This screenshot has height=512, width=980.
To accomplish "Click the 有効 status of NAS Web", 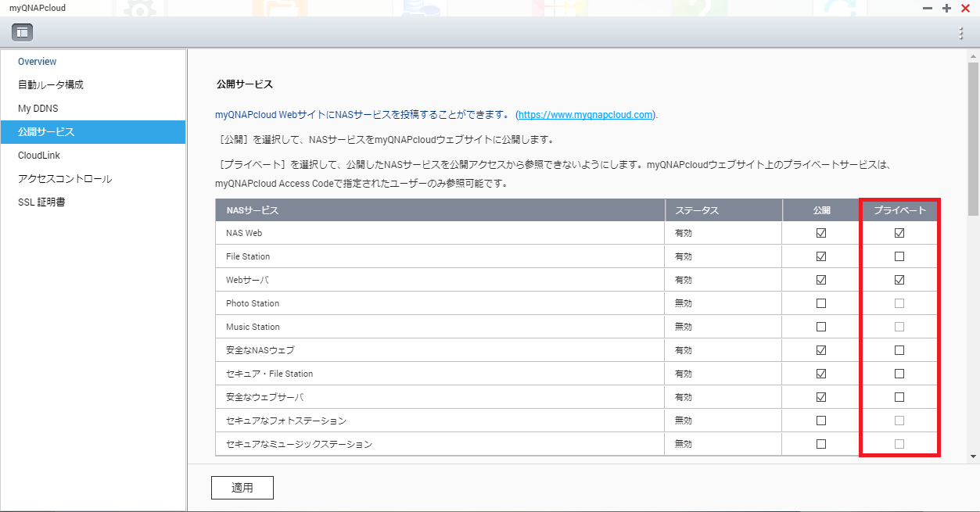I will [x=684, y=233].
